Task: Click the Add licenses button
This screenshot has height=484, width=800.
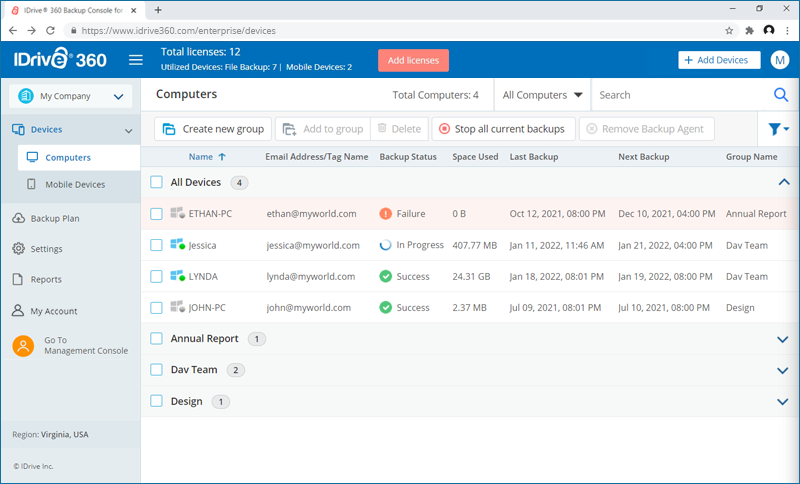Action: 413,60
